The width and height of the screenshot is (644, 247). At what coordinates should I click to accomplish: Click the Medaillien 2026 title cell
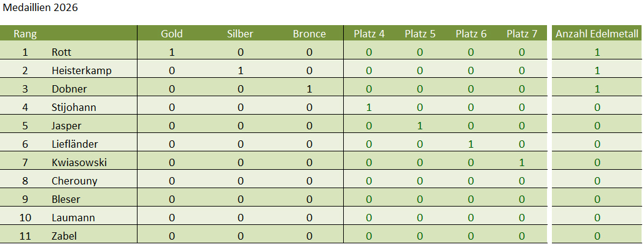(41, 9)
